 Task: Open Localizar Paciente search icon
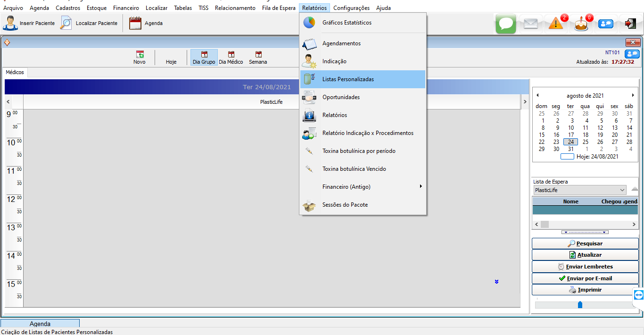tap(66, 23)
